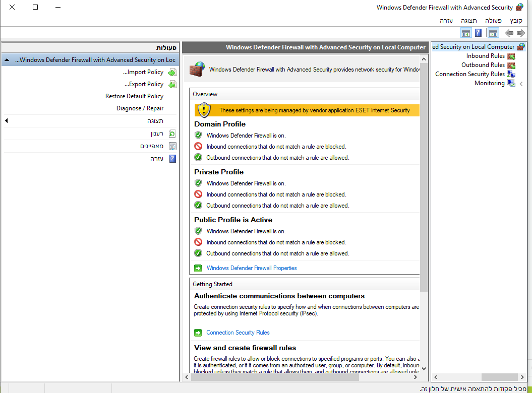Click the Inbound Rules icon in tree
Screen dimensions: 532x393
(511, 56)
